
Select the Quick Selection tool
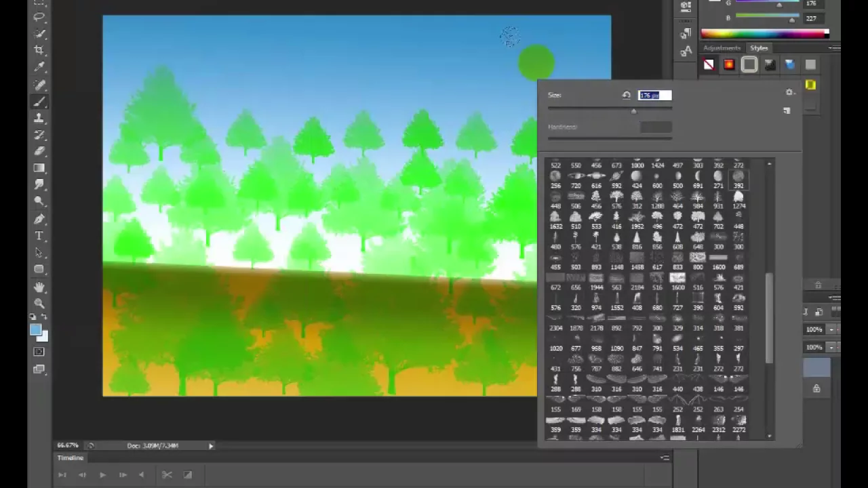click(x=39, y=34)
